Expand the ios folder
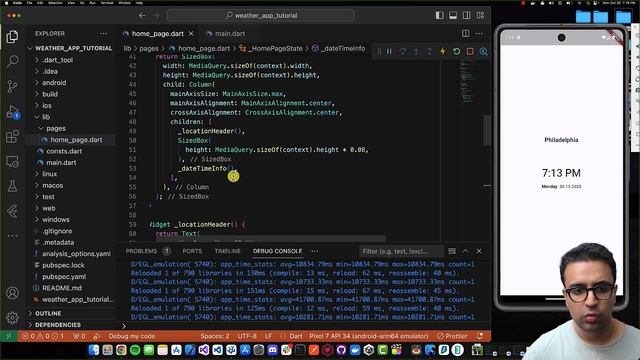Screen dimensions: 640x360 [71, 105]
